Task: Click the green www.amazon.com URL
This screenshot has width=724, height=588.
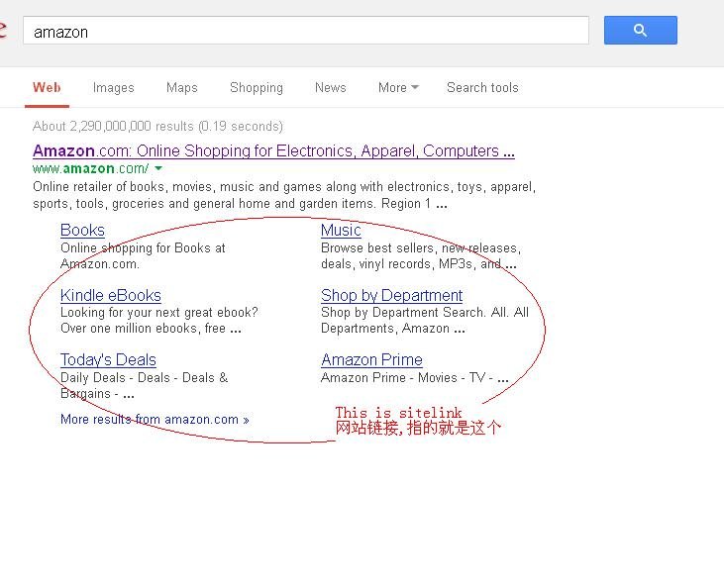Action: [90, 169]
